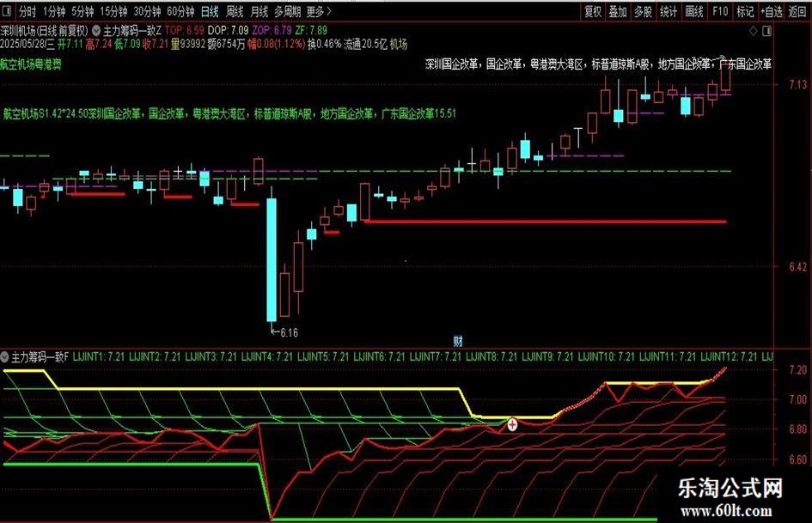The height and width of the screenshot is (523, 812).
Task: Expand the 更多 periods menu
Action: [319, 11]
